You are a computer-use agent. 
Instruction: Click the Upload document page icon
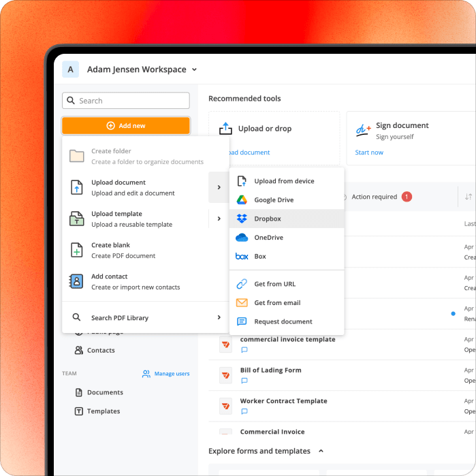pyautogui.click(x=76, y=187)
